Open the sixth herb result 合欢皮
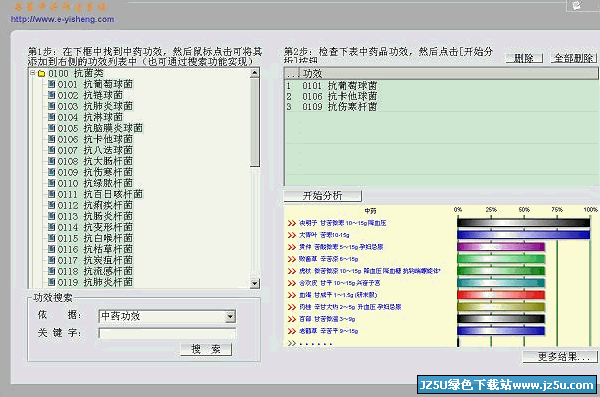This screenshot has width=600, height=397. (339, 283)
